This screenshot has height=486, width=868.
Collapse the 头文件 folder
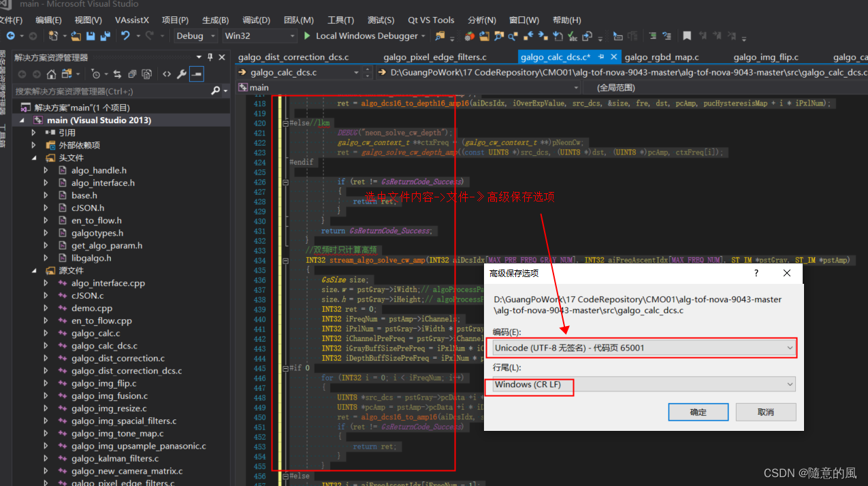tap(33, 157)
